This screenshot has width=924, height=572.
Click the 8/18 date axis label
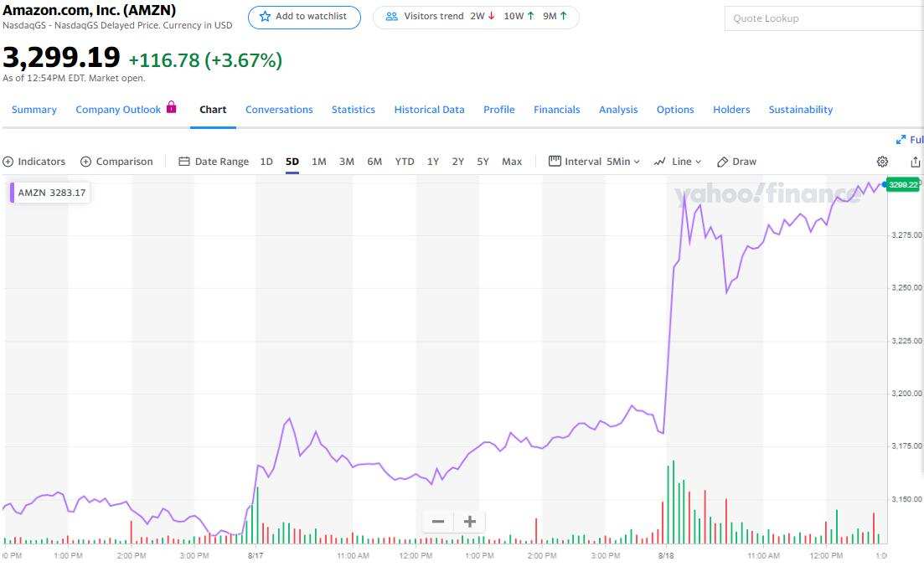click(x=666, y=555)
